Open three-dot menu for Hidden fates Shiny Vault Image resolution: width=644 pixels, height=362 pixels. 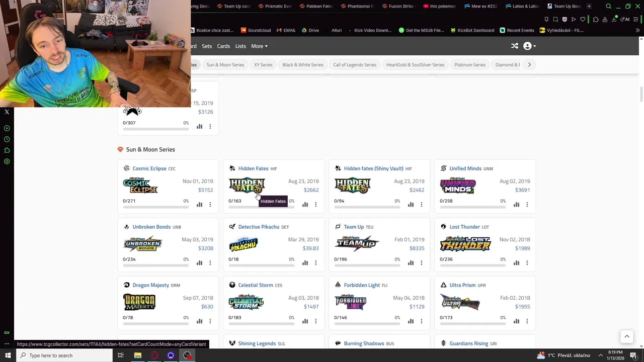pos(422,205)
